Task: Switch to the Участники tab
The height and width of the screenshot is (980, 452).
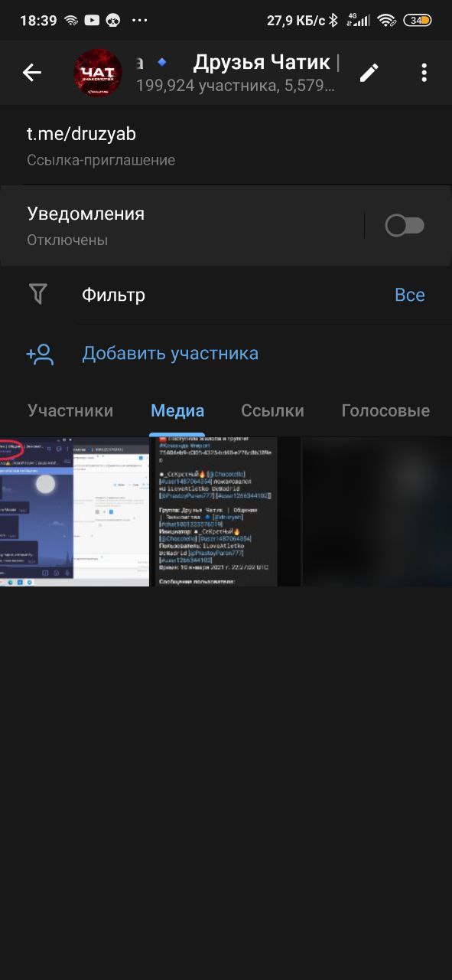Action: coord(70,411)
